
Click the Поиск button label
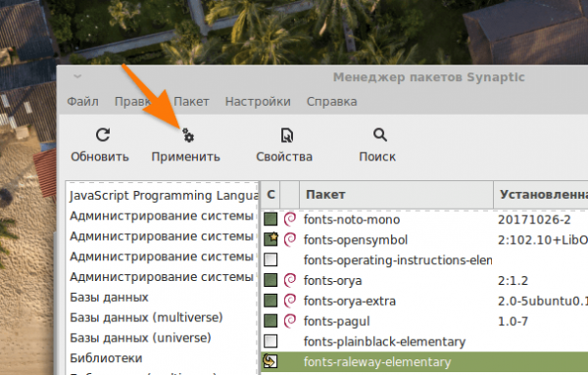tap(377, 157)
